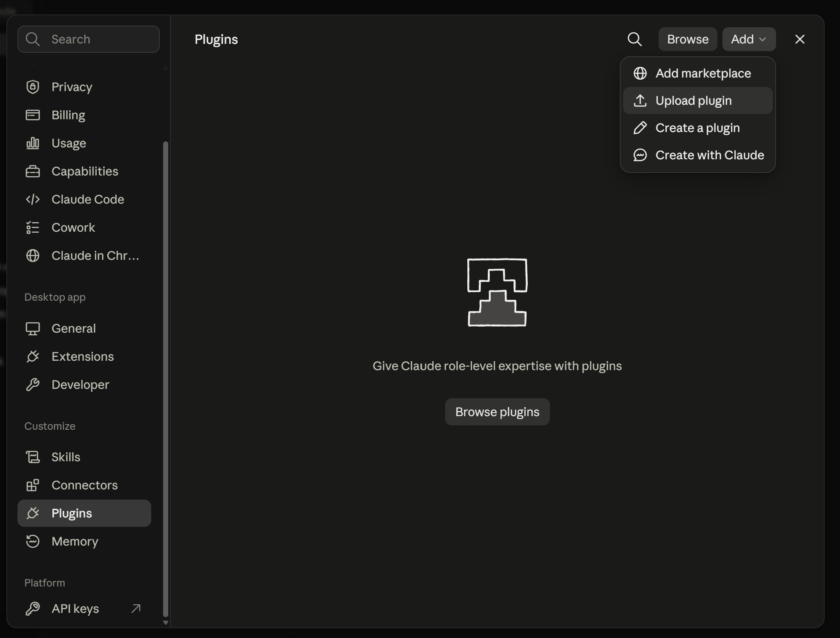Click the 'General' sidebar label
This screenshot has height=638, width=840.
click(74, 328)
